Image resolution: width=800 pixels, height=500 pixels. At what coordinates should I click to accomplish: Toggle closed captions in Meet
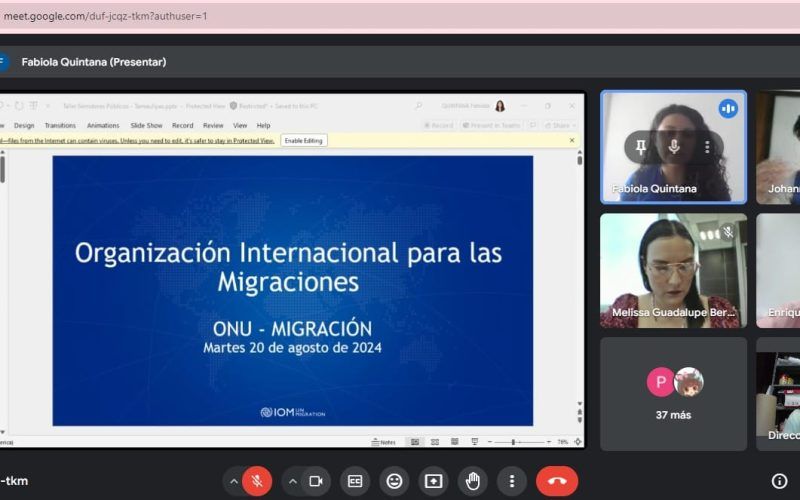coord(355,481)
